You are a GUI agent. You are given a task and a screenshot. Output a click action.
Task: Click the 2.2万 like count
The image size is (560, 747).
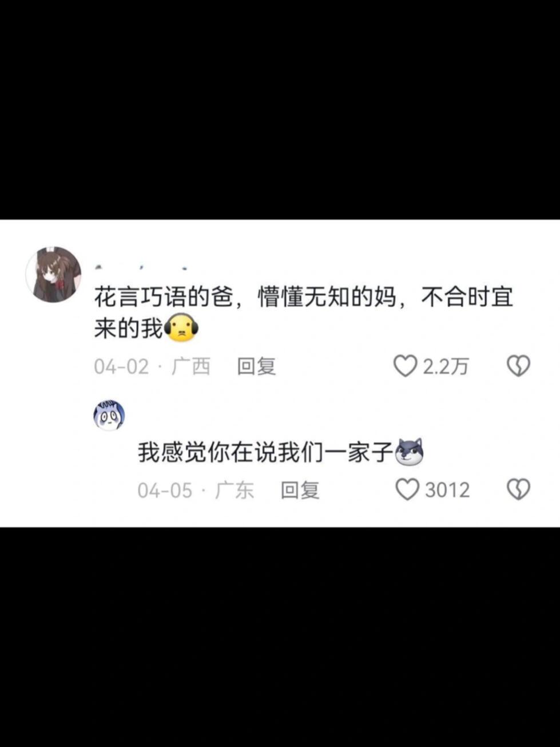tap(446, 366)
